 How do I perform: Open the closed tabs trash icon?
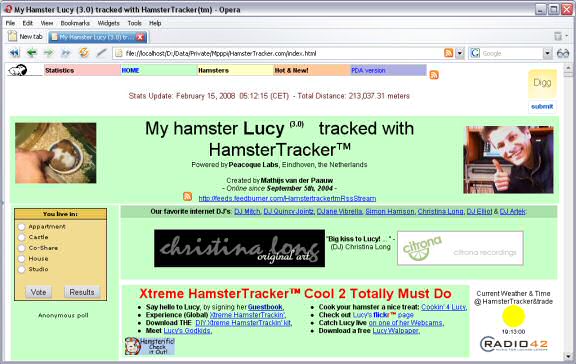[558, 36]
